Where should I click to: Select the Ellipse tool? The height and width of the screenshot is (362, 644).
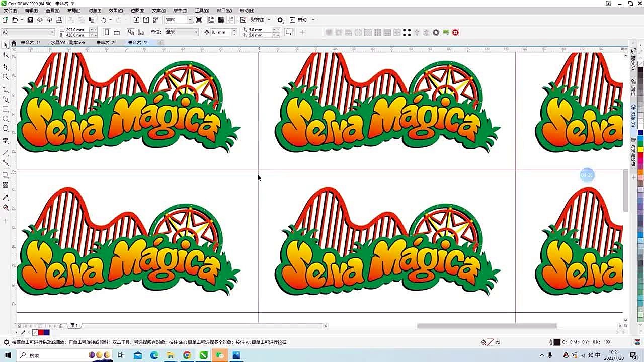click(x=6, y=119)
